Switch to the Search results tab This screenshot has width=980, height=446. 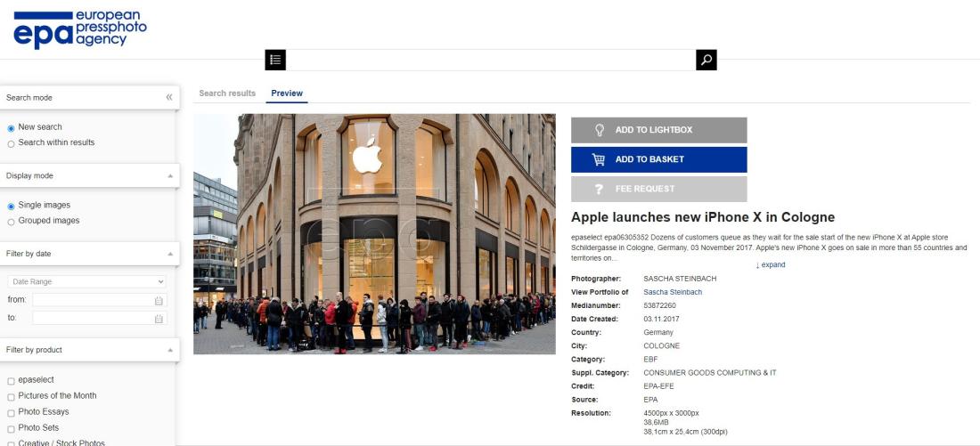click(227, 93)
